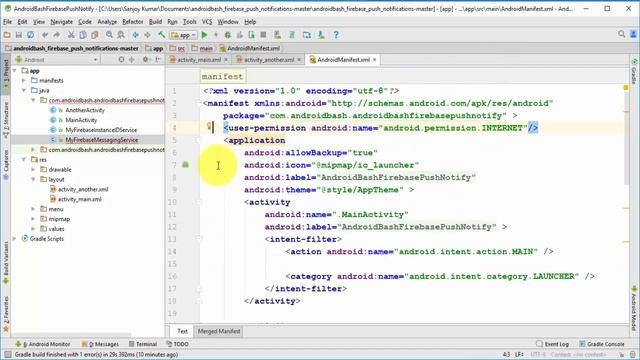
Task: Click the yellow warning marker in error stripe
Action: pyautogui.click(x=626, y=88)
